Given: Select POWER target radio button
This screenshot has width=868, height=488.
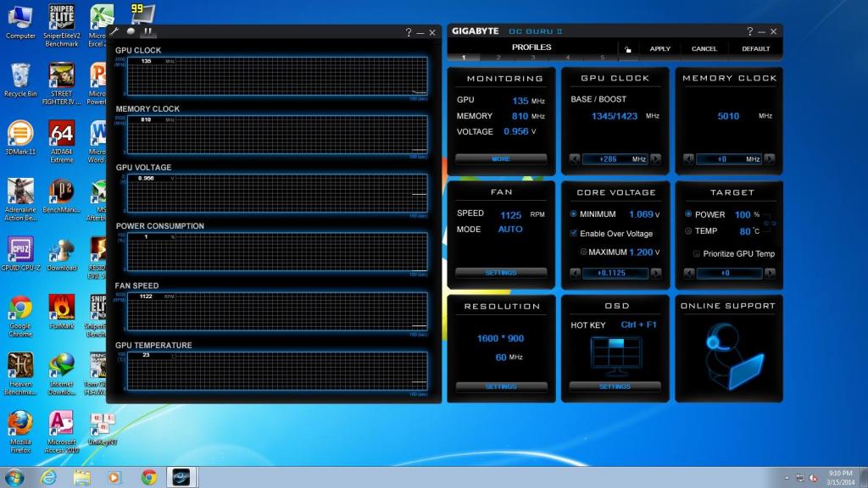Looking at the screenshot, I should [688, 214].
